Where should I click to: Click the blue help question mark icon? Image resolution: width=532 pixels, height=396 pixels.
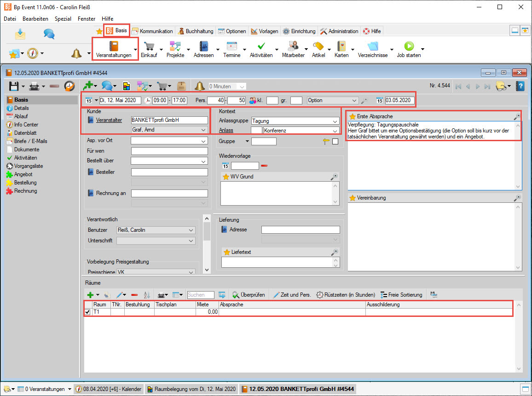click(x=520, y=86)
